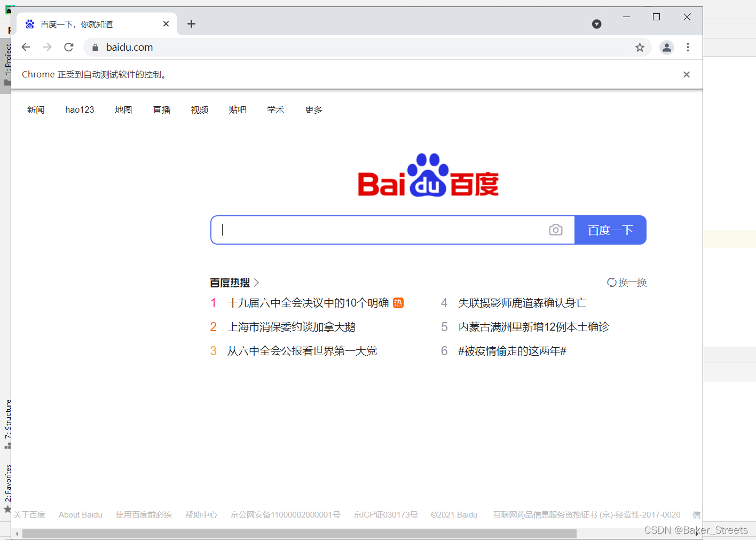Screen dimensions: 756x540
Task: Open the 使用百度前必读 footer link
Action: point(144,515)
